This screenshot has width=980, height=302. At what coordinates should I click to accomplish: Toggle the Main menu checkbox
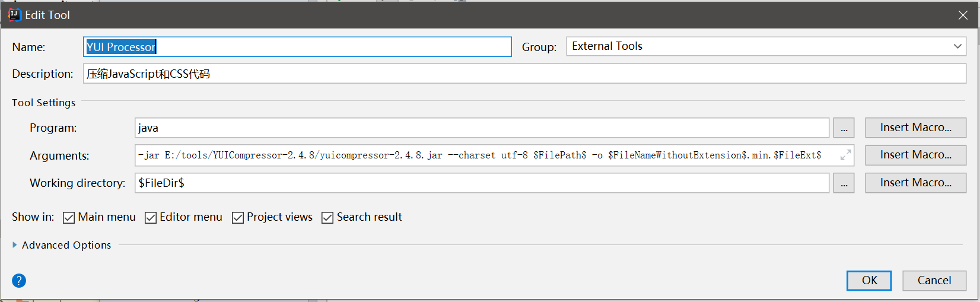click(x=69, y=218)
